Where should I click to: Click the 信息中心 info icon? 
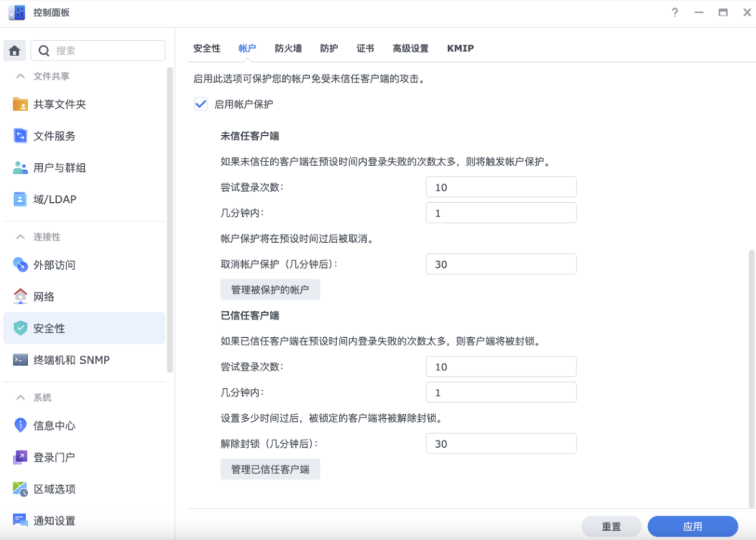(21, 426)
